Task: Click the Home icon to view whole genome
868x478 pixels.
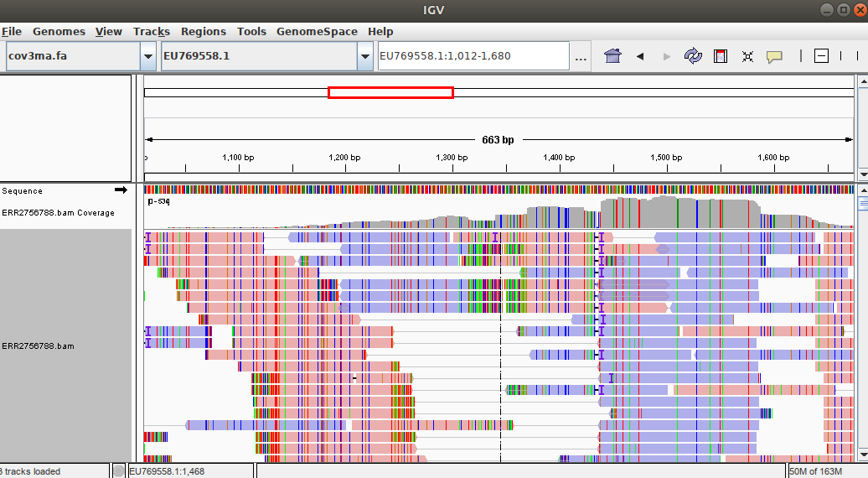Action: (612, 56)
